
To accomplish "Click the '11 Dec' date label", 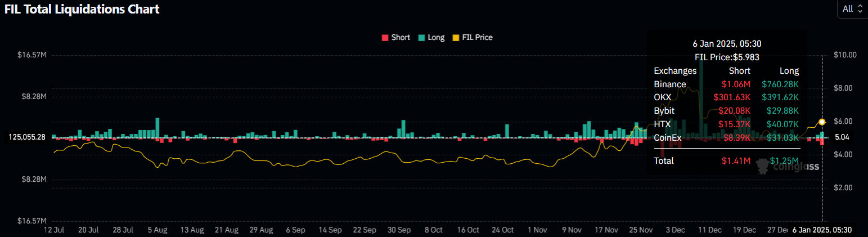I will tap(710, 230).
